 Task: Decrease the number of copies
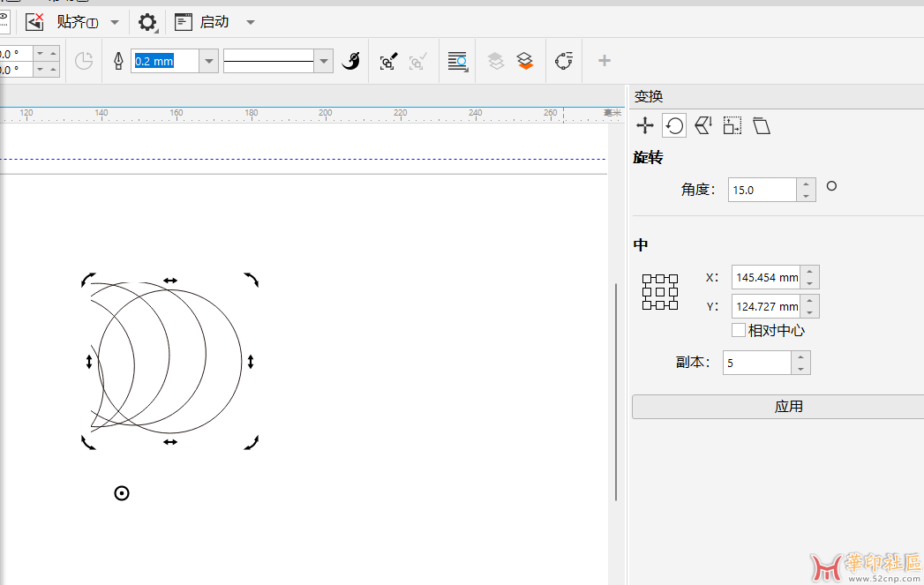pyautogui.click(x=800, y=369)
